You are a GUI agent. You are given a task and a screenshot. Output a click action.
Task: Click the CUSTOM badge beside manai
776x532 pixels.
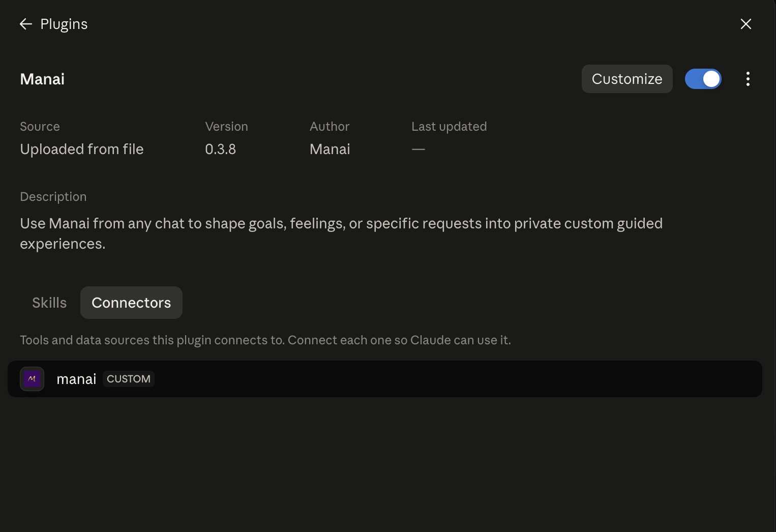click(x=129, y=379)
